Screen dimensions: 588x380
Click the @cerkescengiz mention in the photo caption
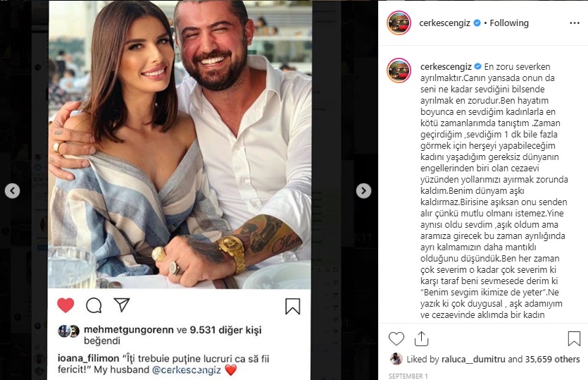tap(187, 370)
